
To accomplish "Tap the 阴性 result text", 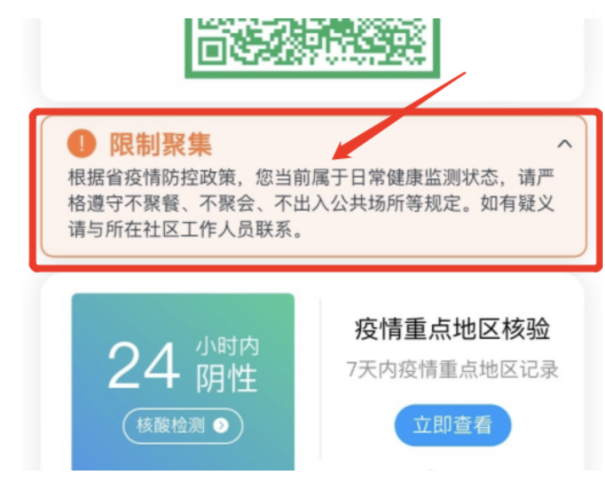I will point(227,378).
